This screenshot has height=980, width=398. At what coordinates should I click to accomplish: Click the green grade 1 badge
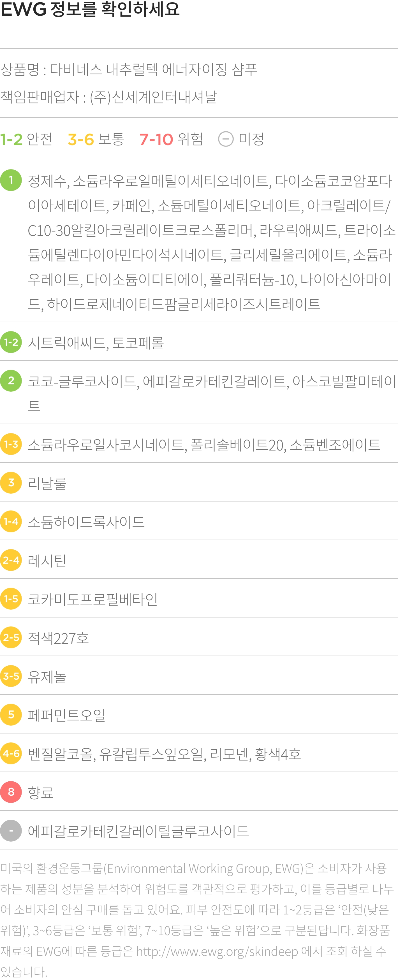(x=11, y=180)
